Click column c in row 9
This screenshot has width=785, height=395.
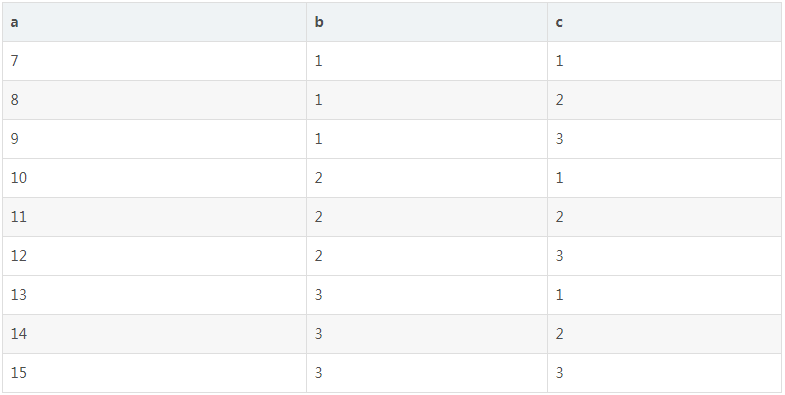click(x=664, y=139)
